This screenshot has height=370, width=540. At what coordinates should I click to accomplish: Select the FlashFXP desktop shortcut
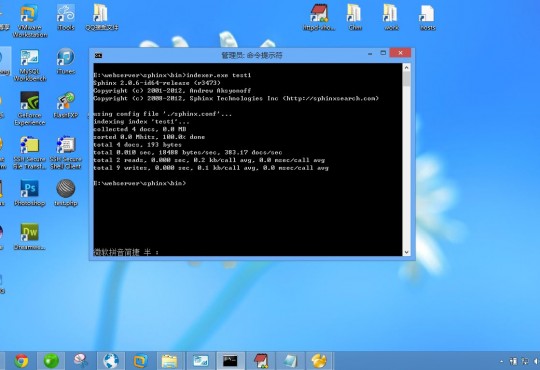[65, 105]
